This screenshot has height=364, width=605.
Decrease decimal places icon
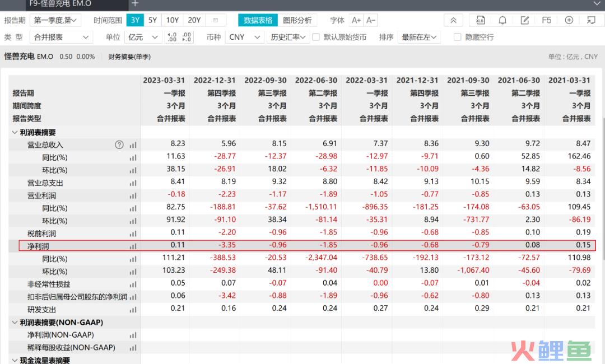(x=187, y=37)
